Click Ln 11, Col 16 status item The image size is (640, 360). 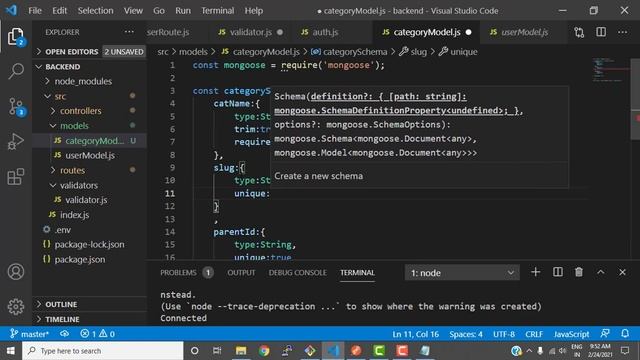[x=416, y=334]
